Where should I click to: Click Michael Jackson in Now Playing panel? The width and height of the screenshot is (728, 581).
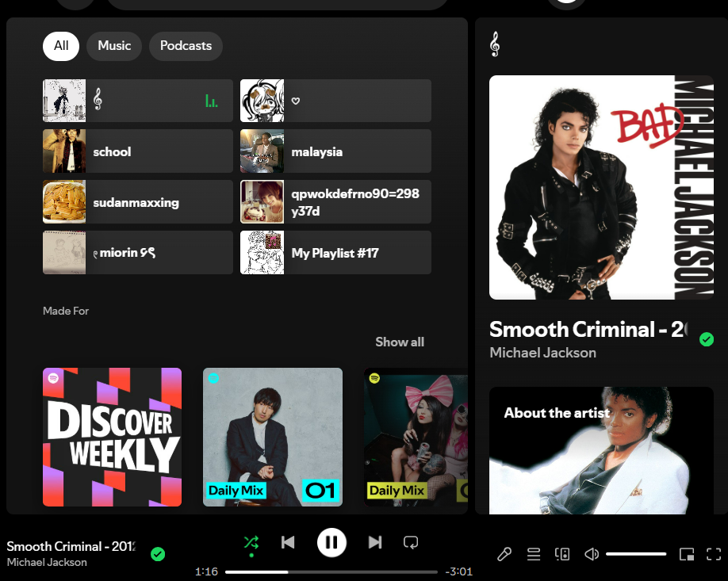(542, 353)
